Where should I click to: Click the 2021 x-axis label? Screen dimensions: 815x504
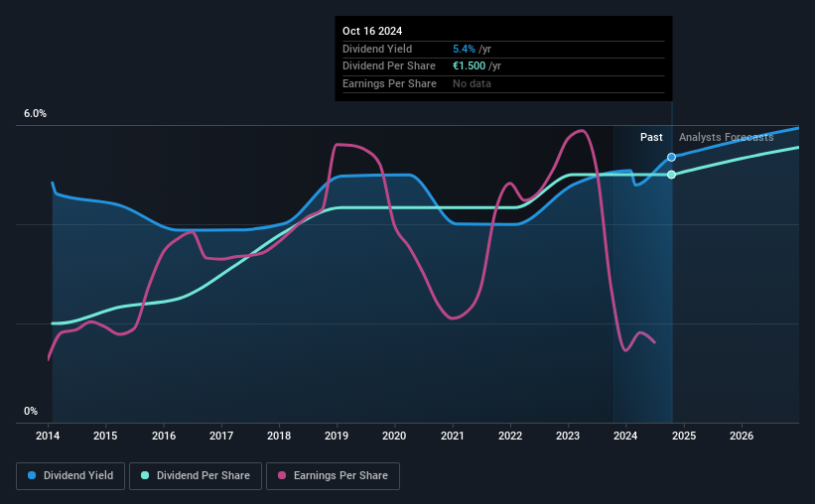click(453, 436)
